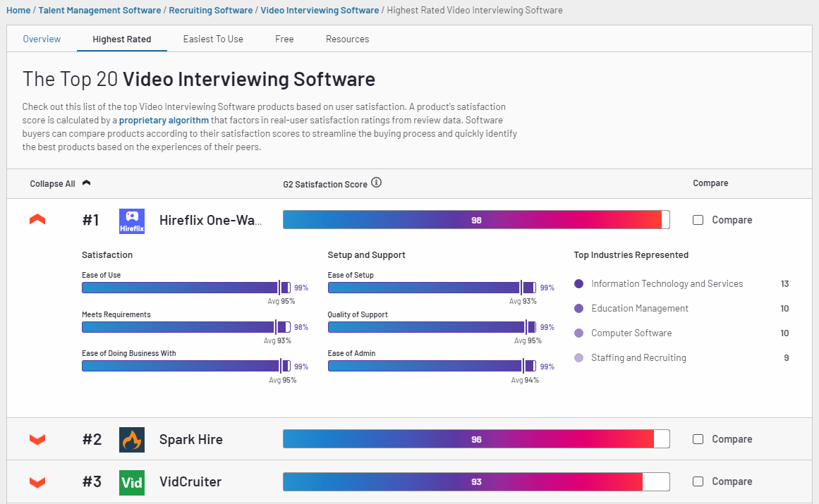Screen dimensions: 819x504
Task: Navigate to the Recruiting Software breadcrumb
Action: click(x=210, y=10)
